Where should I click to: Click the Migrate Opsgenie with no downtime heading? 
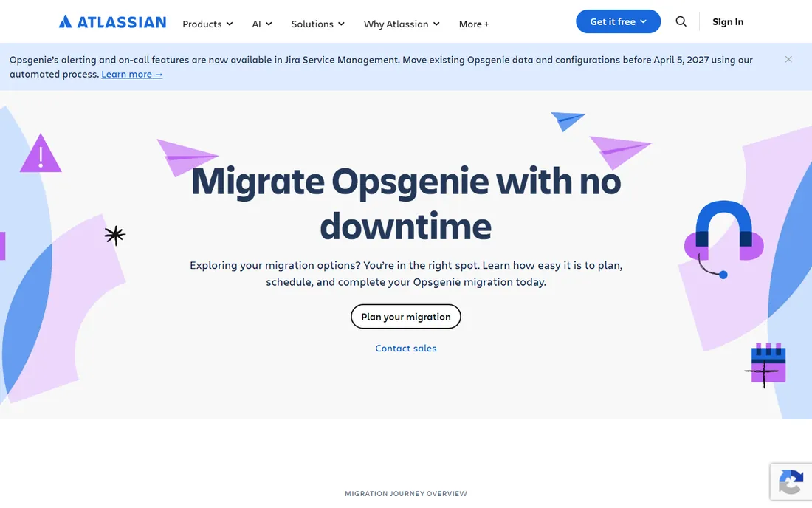point(406,204)
